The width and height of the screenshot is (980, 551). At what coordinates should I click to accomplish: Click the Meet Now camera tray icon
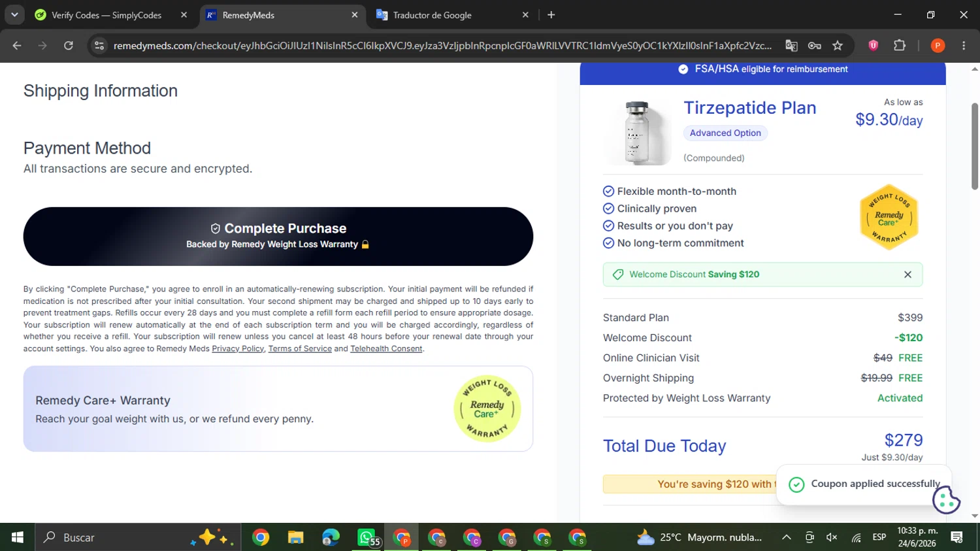tap(809, 537)
